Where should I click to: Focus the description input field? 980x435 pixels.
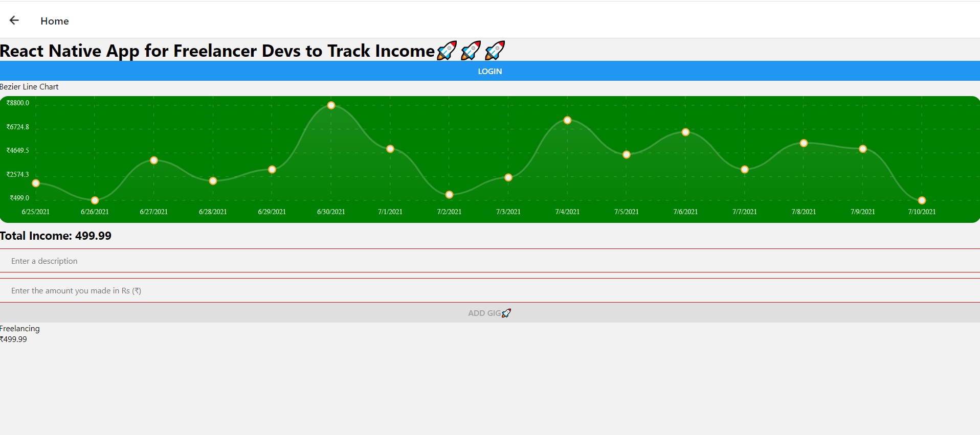tap(489, 261)
